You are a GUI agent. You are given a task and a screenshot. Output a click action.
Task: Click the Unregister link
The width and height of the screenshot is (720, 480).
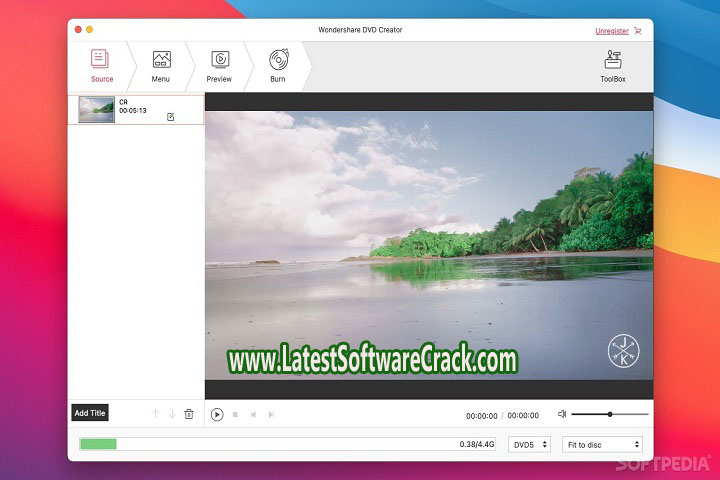coord(612,31)
